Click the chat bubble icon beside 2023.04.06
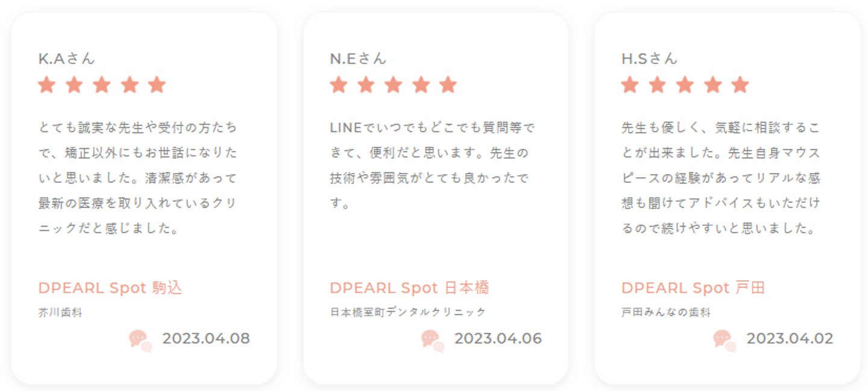The height and width of the screenshot is (391, 868). tap(433, 341)
